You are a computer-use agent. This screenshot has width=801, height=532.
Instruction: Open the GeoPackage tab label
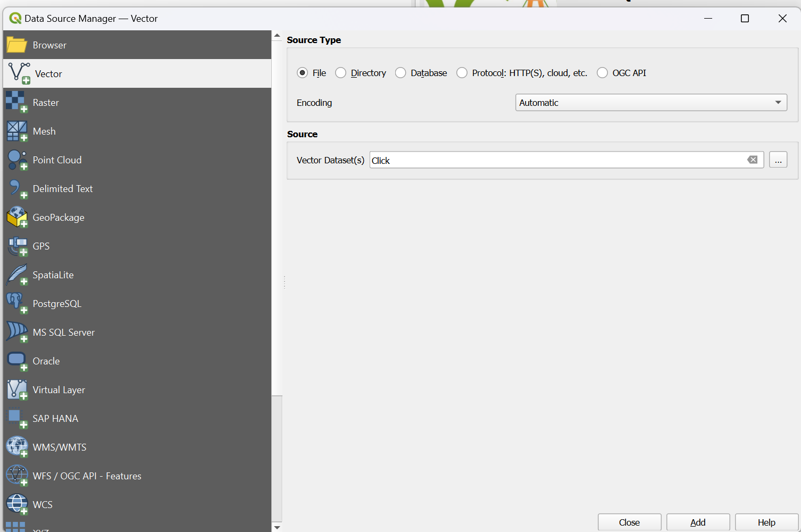(x=59, y=218)
